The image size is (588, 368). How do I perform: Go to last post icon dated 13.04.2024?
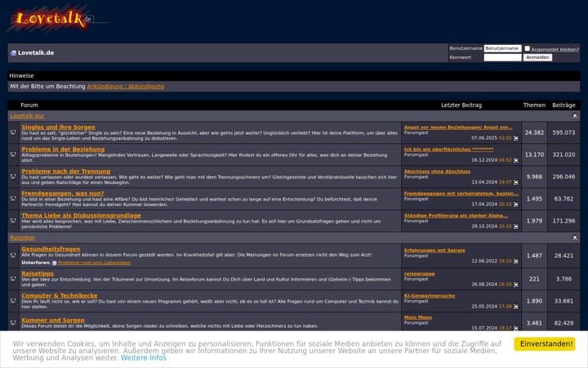pos(516,182)
